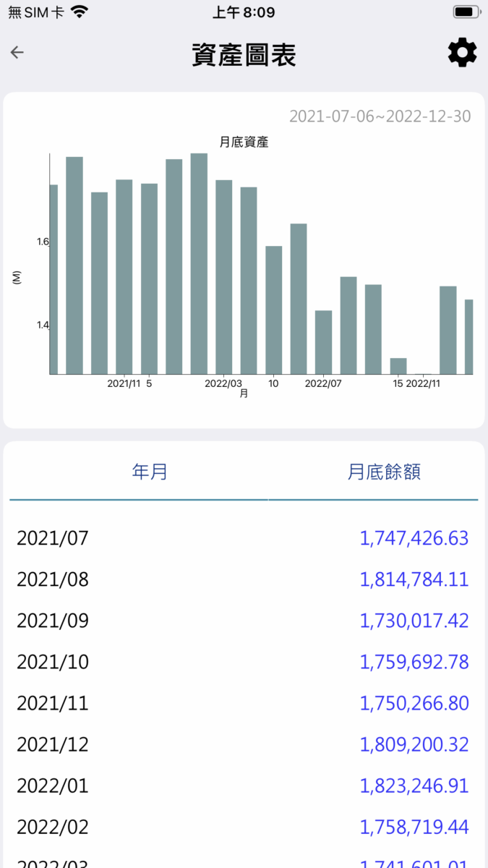
Task: Tap the 上午 8:09 clock
Action: coord(244,12)
